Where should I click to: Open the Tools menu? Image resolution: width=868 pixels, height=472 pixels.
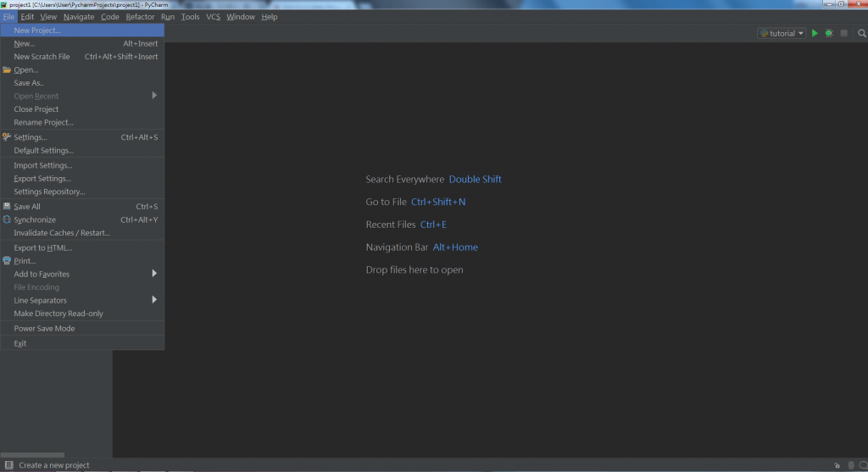pos(190,17)
